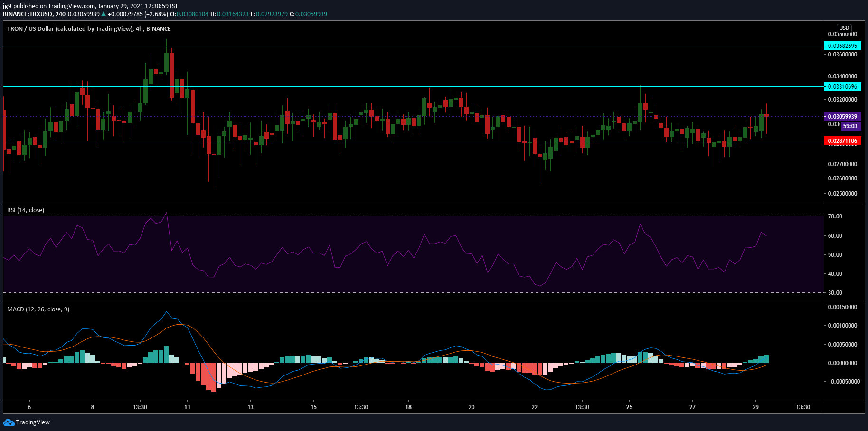
Task: Click the RSI 70.00 overbought level label
Action: tap(835, 216)
